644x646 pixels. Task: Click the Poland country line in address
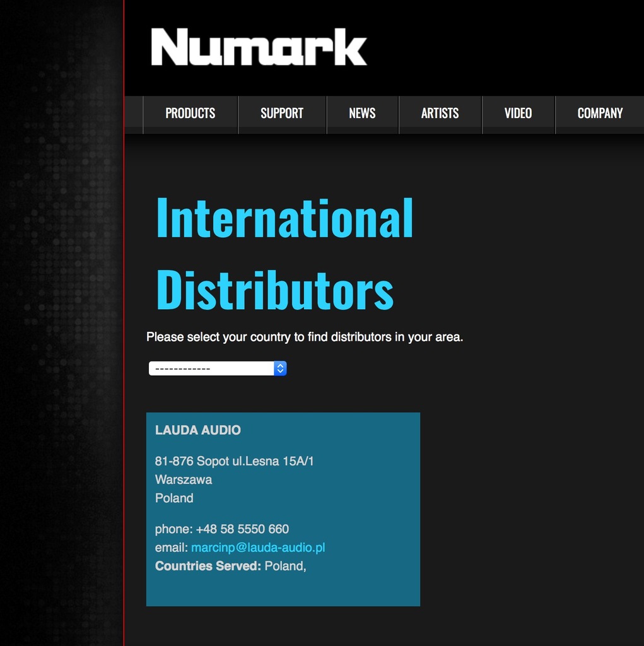click(174, 498)
